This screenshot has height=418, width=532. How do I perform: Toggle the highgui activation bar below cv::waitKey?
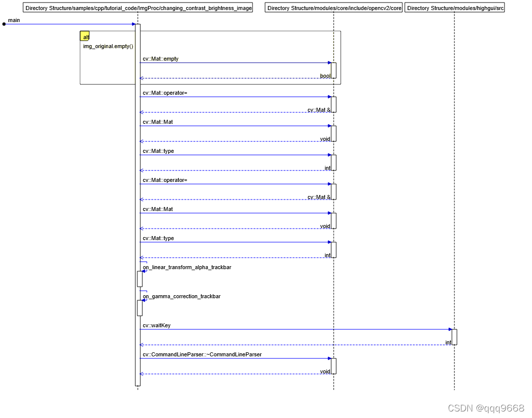point(454,336)
